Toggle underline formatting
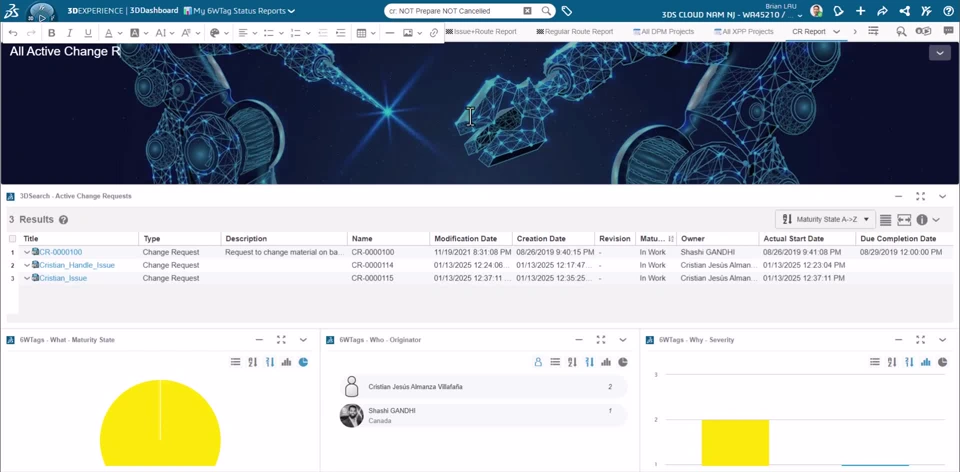 (x=88, y=33)
